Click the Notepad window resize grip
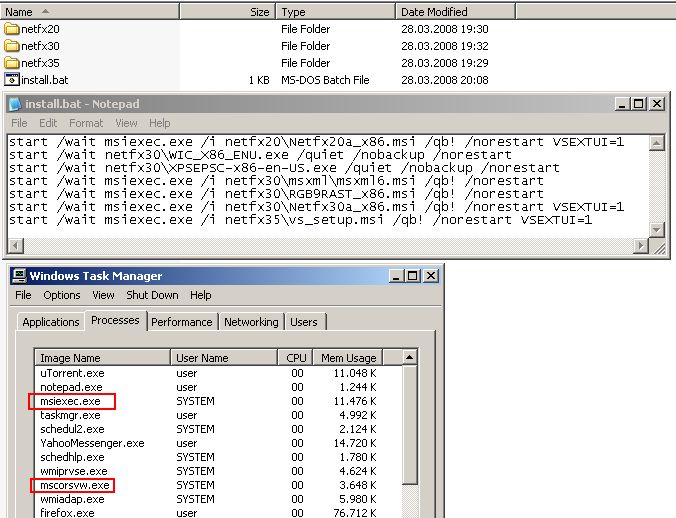The image size is (676, 518). [x=659, y=247]
